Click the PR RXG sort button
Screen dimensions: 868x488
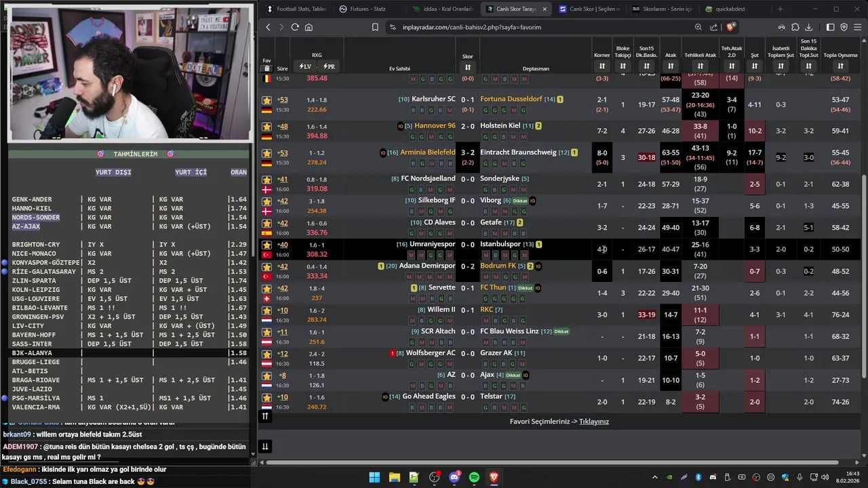329,66
